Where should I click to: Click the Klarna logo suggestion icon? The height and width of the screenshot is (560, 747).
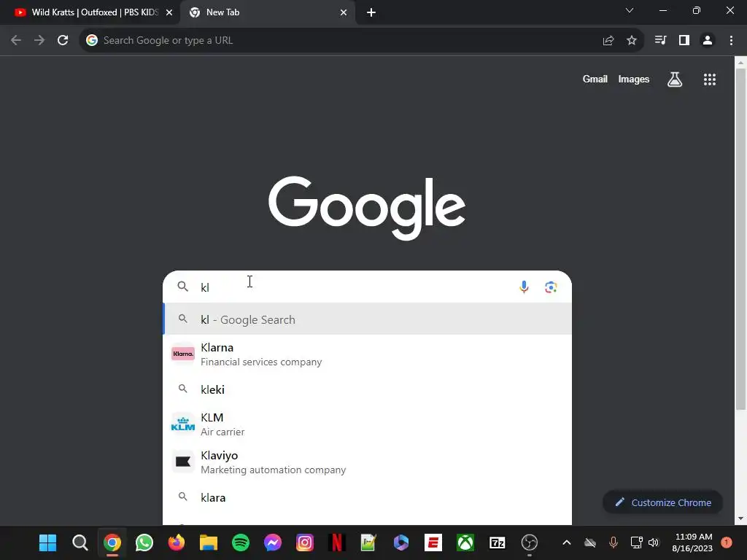[x=183, y=354]
